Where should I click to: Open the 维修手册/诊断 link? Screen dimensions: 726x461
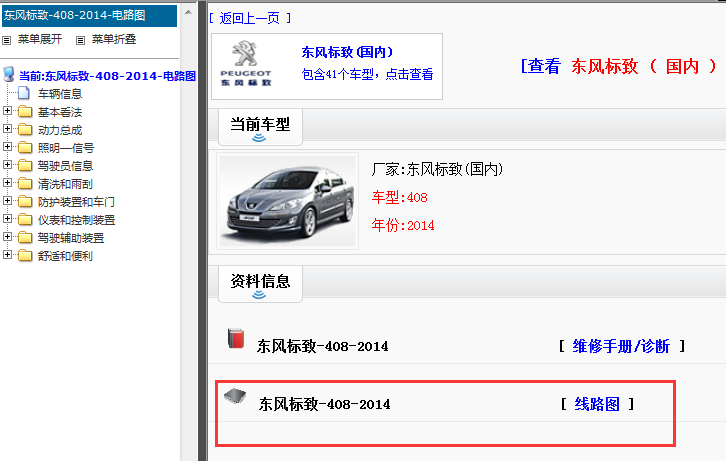click(x=621, y=346)
